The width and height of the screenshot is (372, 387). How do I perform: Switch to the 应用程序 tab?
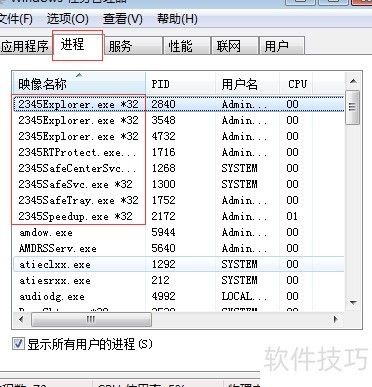tap(25, 46)
